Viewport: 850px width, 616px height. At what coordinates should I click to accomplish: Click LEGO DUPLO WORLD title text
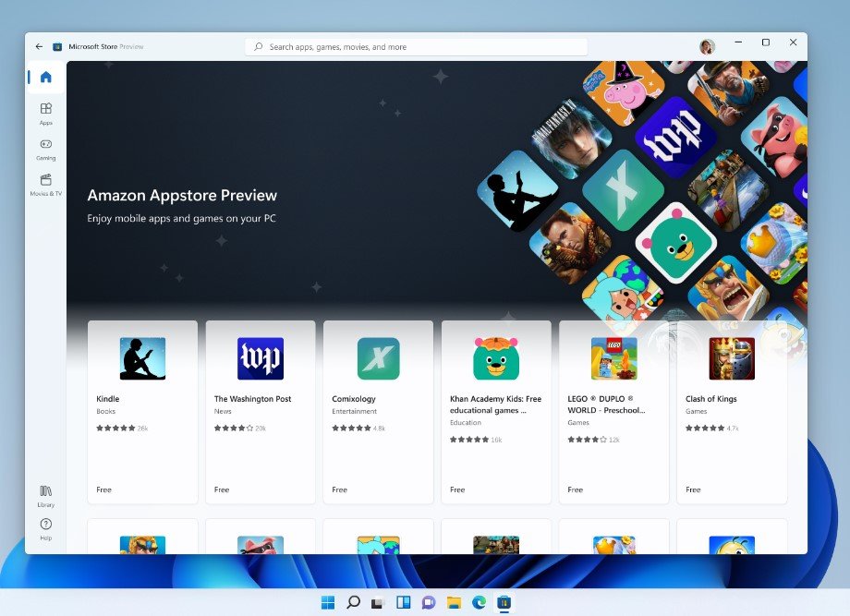[x=606, y=405]
